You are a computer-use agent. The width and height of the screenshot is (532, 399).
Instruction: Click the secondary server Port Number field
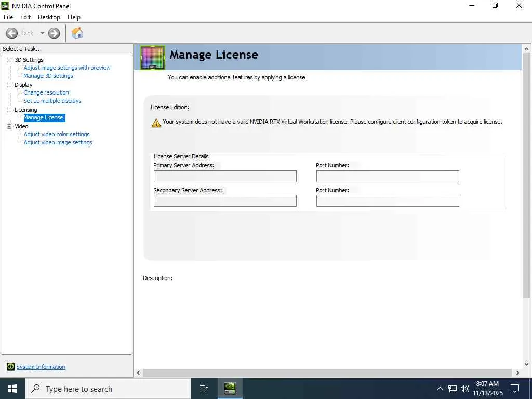point(388,201)
